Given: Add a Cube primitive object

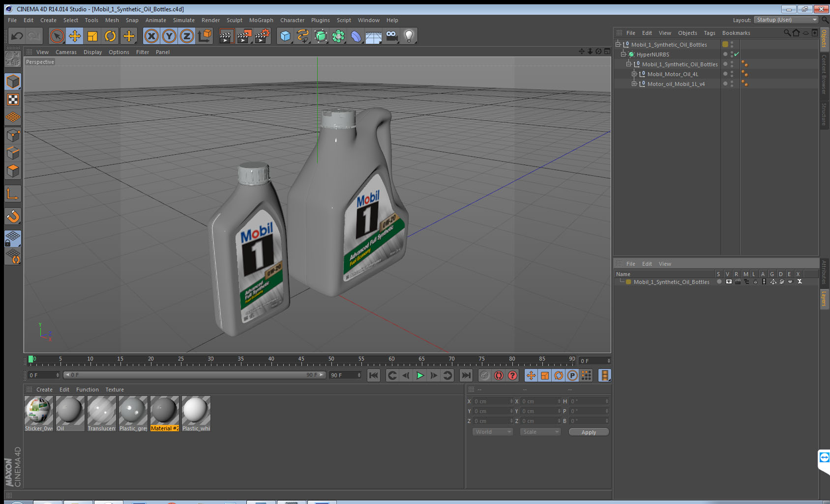Looking at the screenshot, I should 285,36.
